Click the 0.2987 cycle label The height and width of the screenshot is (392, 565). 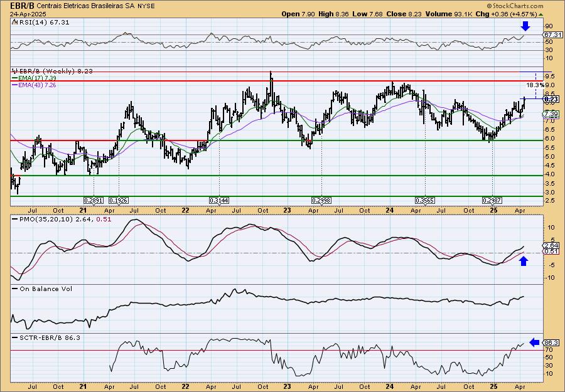point(492,200)
